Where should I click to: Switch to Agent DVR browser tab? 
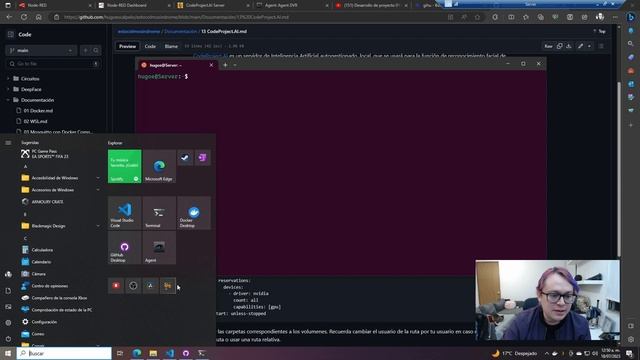pos(291,5)
